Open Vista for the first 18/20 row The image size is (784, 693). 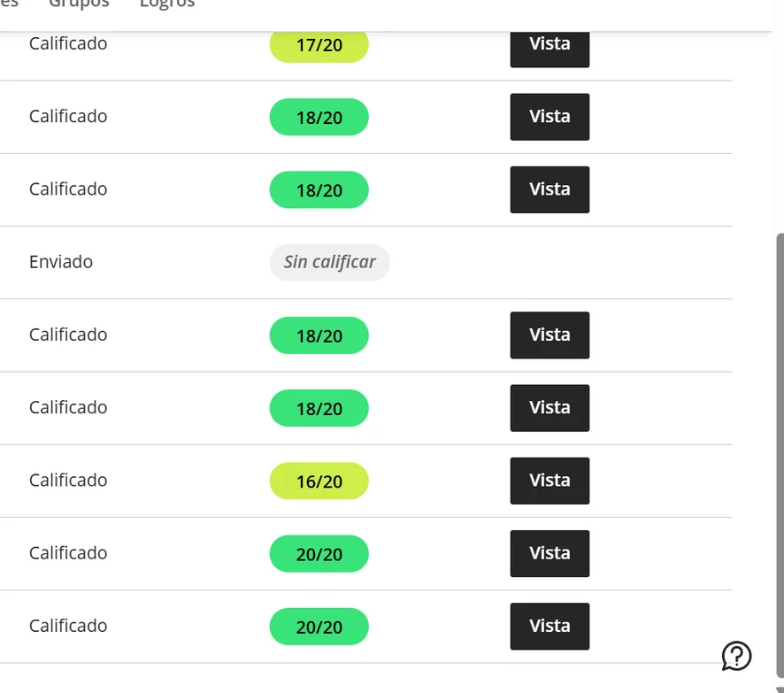[x=550, y=117]
